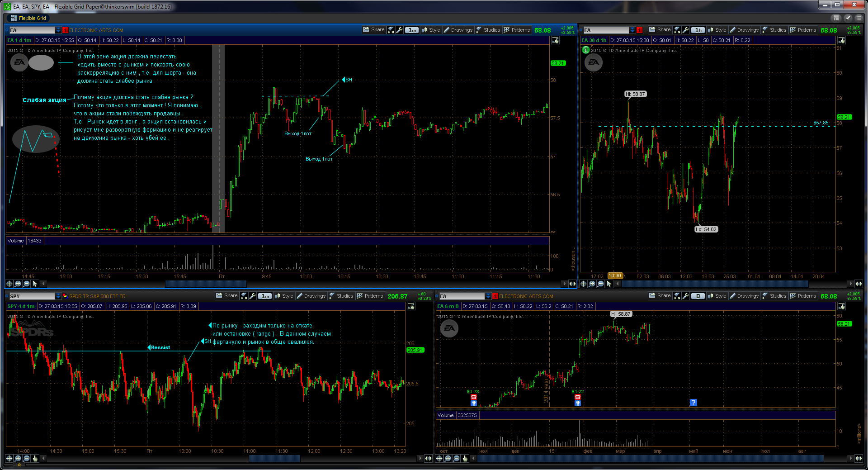Open grid layout icon at top right
The image size is (868, 470).
pyautogui.click(x=836, y=18)
